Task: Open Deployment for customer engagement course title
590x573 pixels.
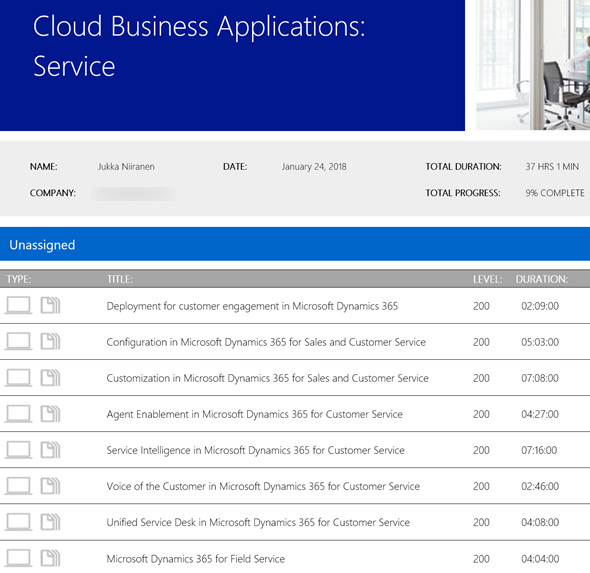Action: point(252,306)
